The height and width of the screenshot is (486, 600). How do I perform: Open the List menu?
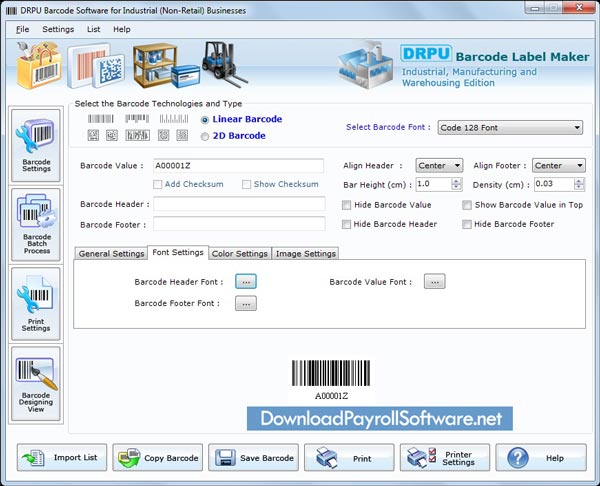[93, 29]
